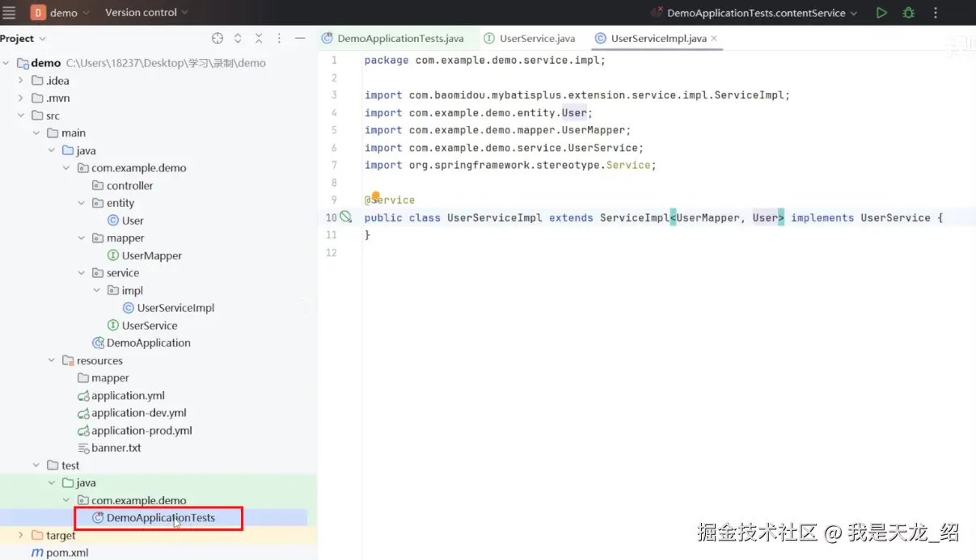Select application-dev.yml file
This screenshot has height=560, width=976.
(x=139, y=413)
